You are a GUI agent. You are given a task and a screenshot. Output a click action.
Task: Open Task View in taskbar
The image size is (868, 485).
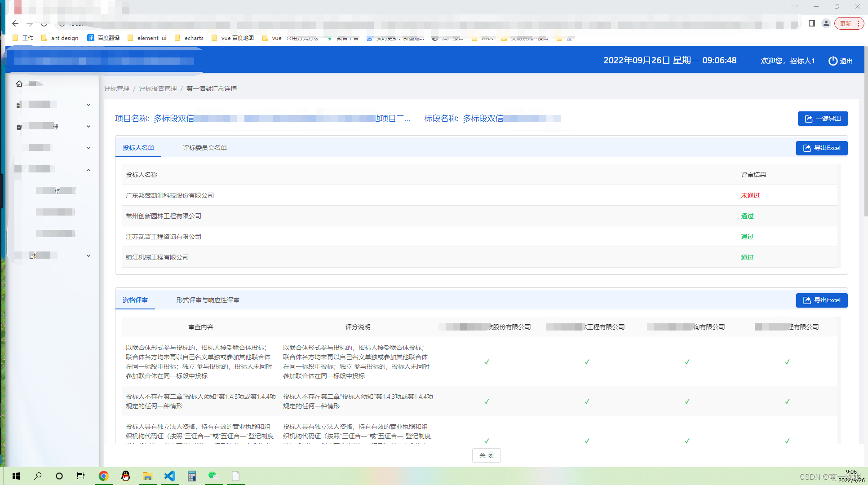point(81,476)
